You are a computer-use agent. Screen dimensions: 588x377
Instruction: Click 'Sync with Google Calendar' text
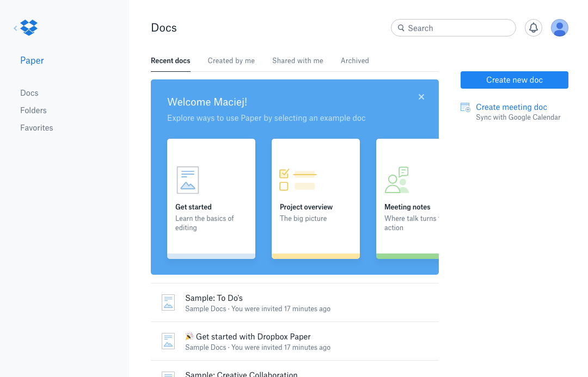click(x=518, y=118)
